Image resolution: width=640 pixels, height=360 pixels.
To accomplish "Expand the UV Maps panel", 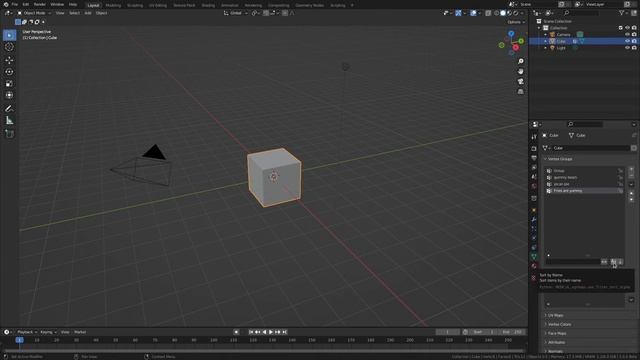I will pyautogui.click(x=555, y=316).
